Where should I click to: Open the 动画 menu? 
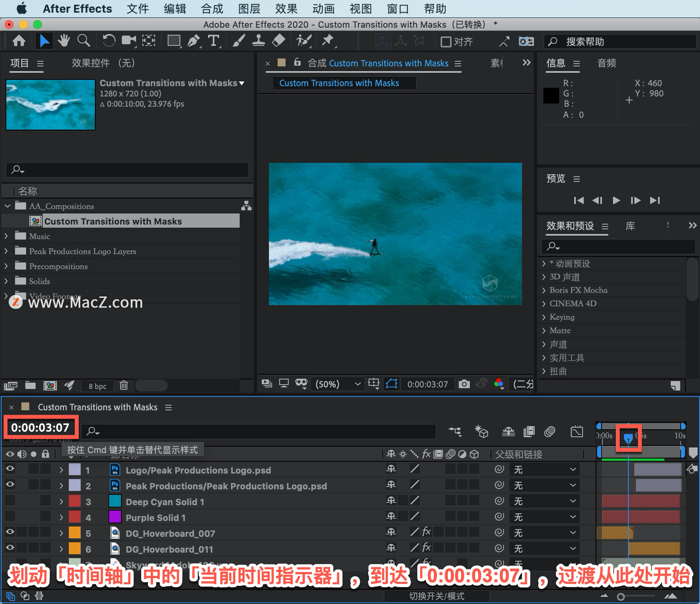click(x=324, y=8)
